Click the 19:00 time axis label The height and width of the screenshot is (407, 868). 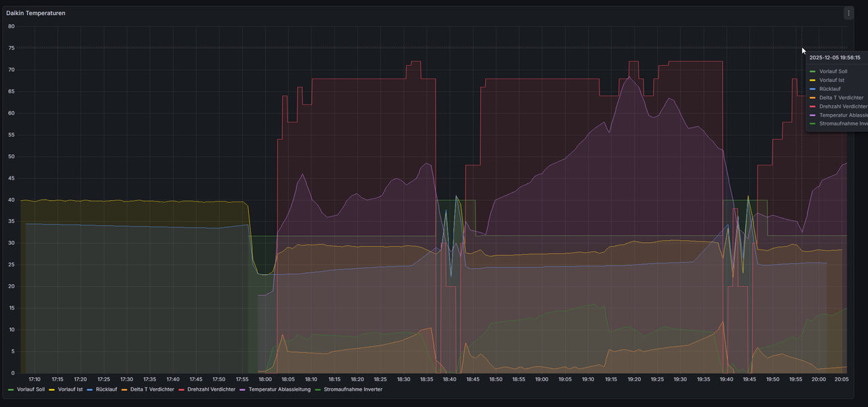[x=542, y=379]
